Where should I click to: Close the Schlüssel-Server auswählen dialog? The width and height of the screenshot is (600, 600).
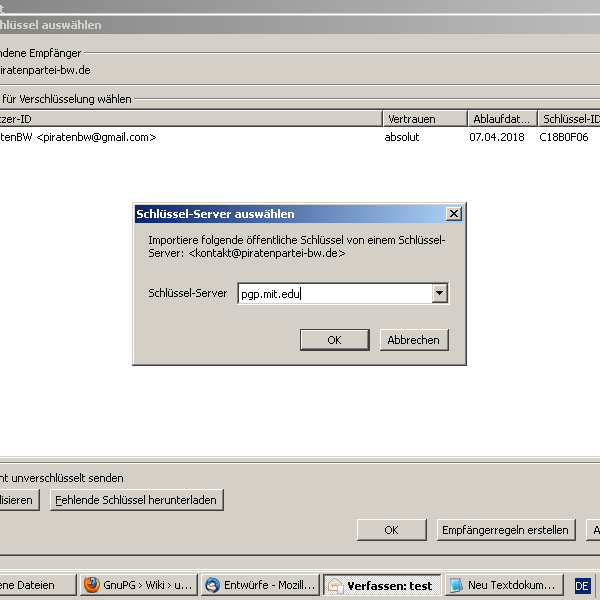pyautogui.click(x=453, y=214)
